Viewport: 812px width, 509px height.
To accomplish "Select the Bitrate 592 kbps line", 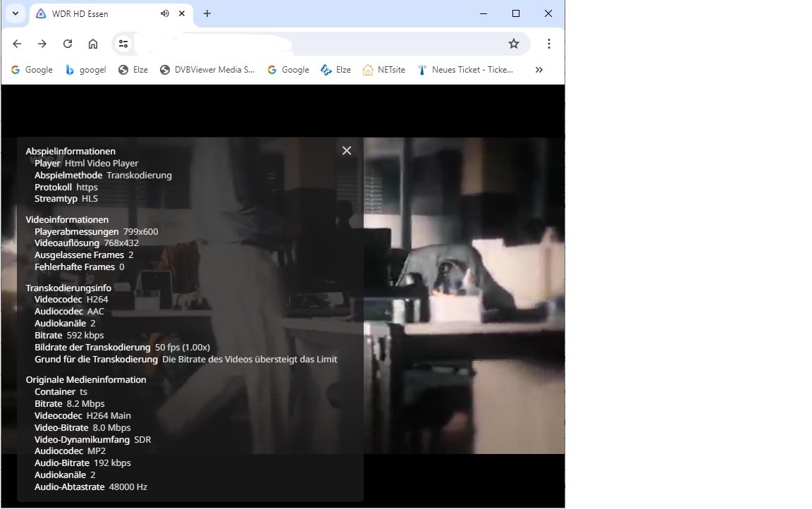I will coord(69,335).
